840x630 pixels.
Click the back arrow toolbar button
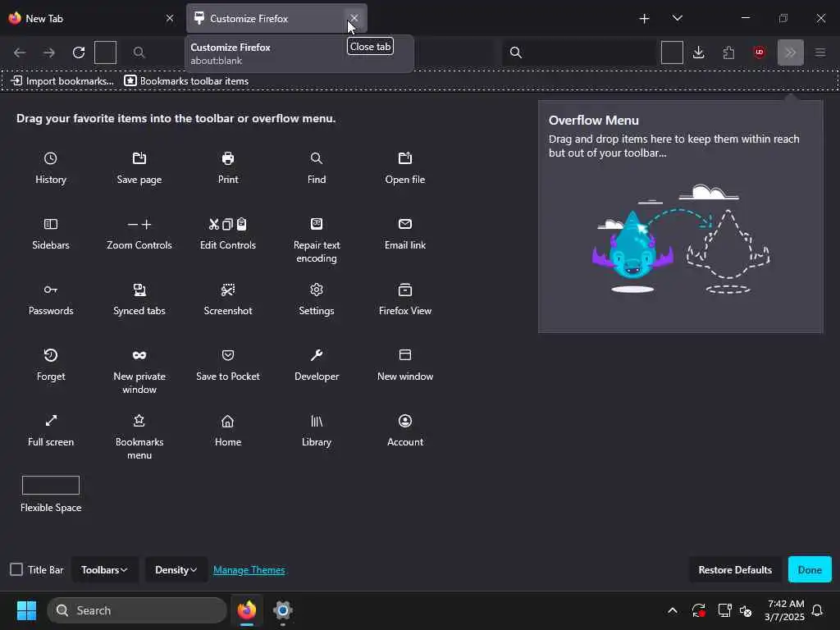point(20,52)
